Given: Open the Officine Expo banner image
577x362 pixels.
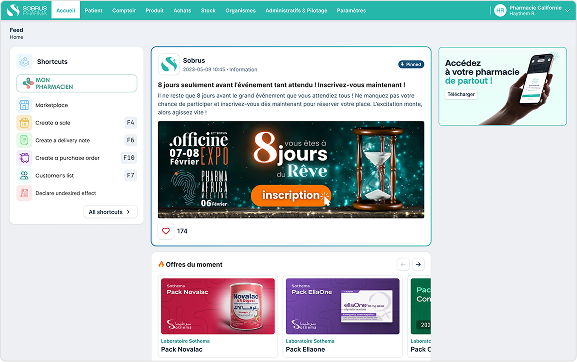Looking at the screenshot, I should click(291, 170).
